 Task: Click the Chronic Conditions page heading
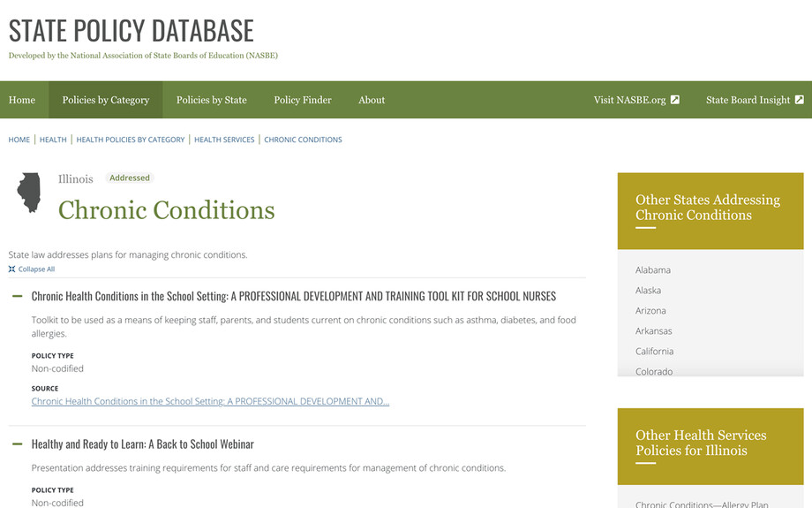pos(166,210)
